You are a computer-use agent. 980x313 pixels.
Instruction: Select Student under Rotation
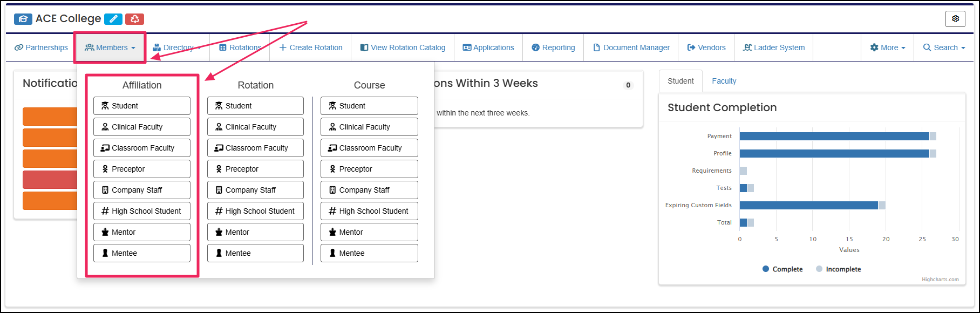255,106
